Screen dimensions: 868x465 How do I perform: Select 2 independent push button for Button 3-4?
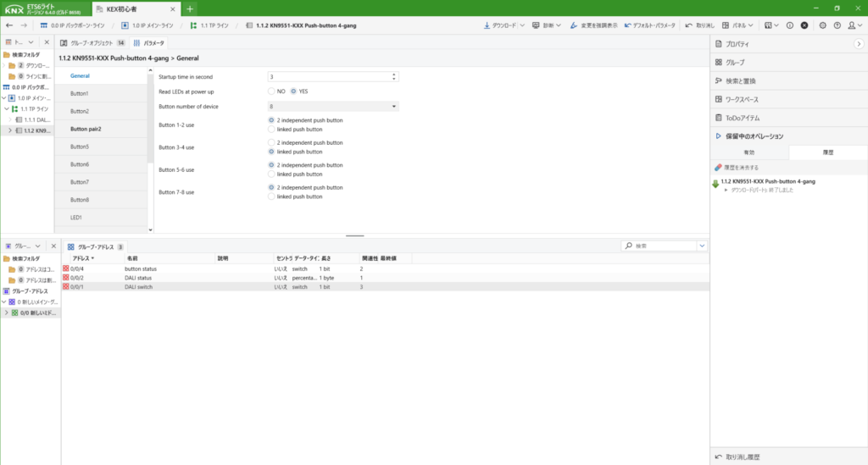pos(271,143)
